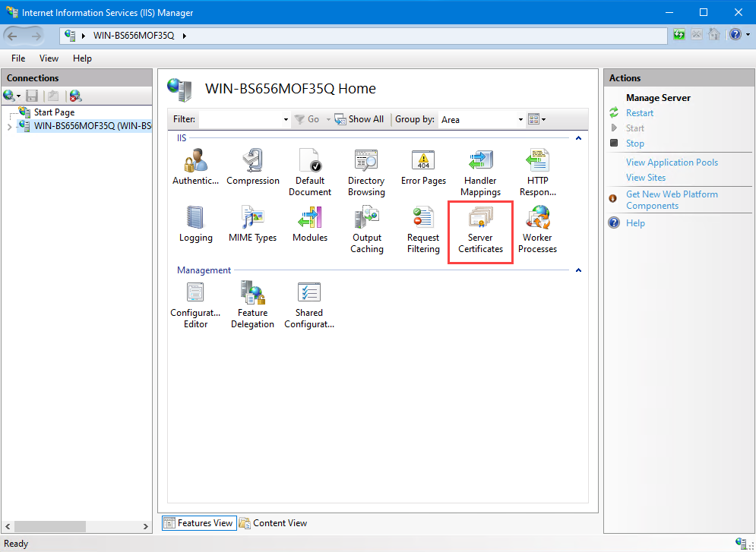The image size is (756, 552).
Task: Click the Up One Level icon in Connections
Action: [x=53, y=96]
